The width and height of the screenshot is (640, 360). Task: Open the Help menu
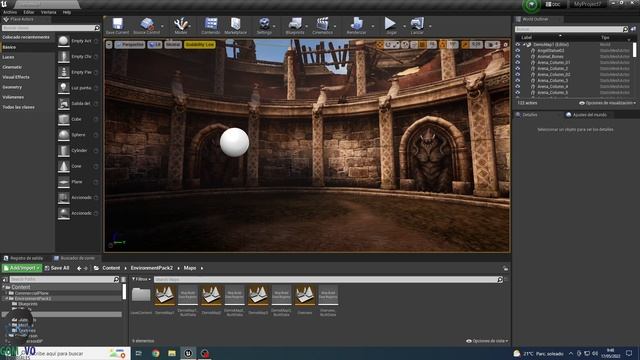coord(67,12)
